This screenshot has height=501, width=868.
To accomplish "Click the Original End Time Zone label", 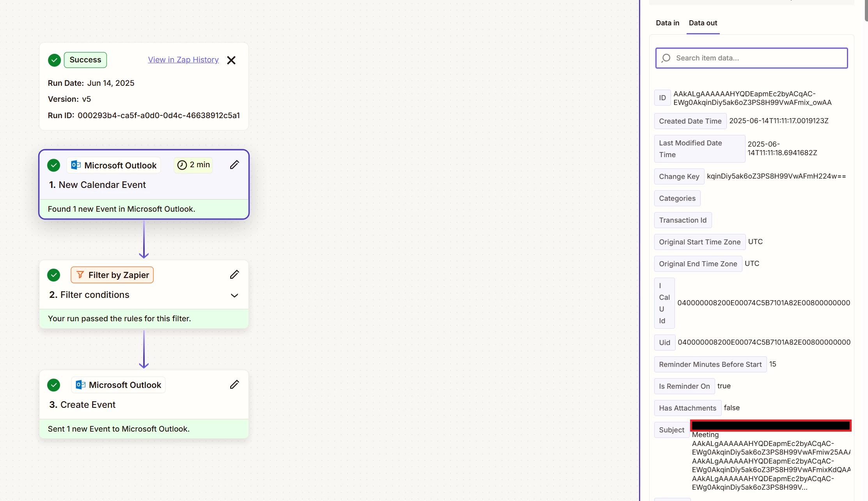I will (698, 264).
